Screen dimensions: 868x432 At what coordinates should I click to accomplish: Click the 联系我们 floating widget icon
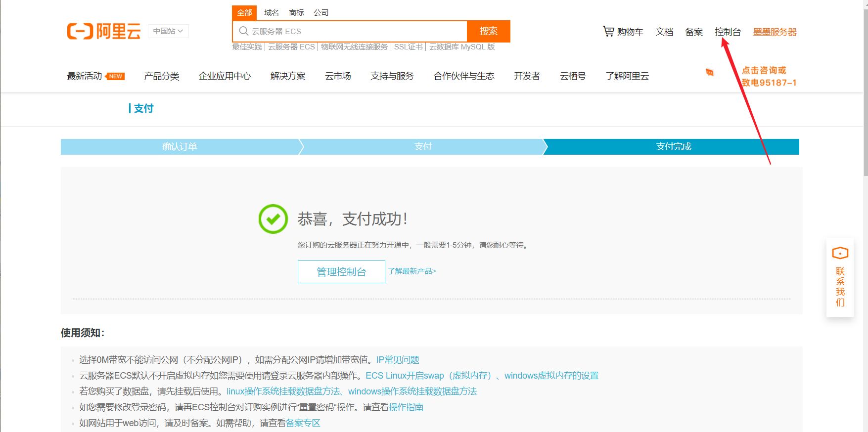pyautogui.click(x=840, y=254)
